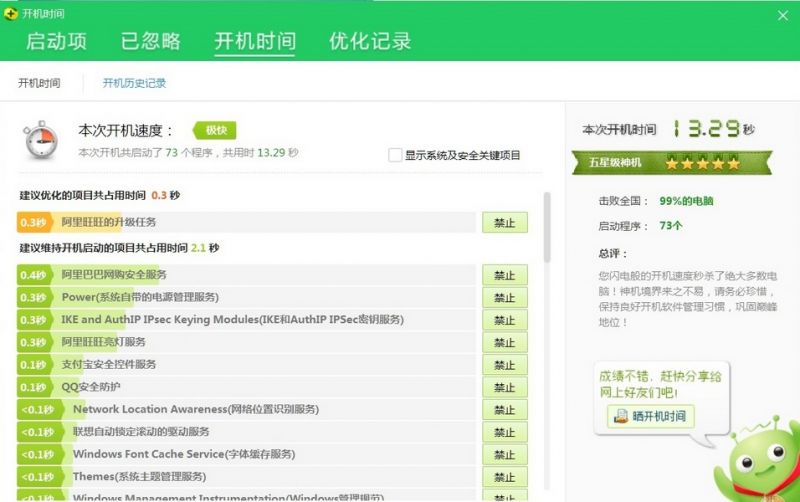
Task: Click the 0.4秒 green time badge
Action: pyautogui.click(x=33, y=275)
